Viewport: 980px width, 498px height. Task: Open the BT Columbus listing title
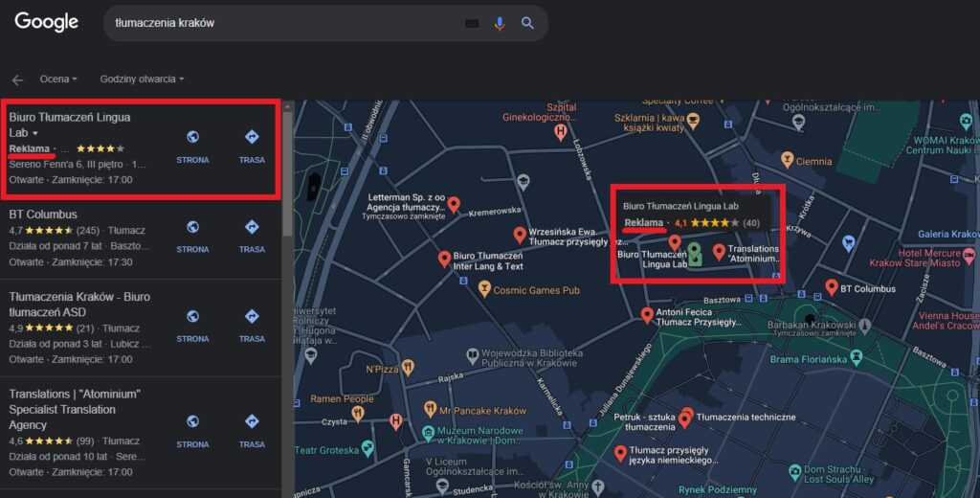[43, 215]
